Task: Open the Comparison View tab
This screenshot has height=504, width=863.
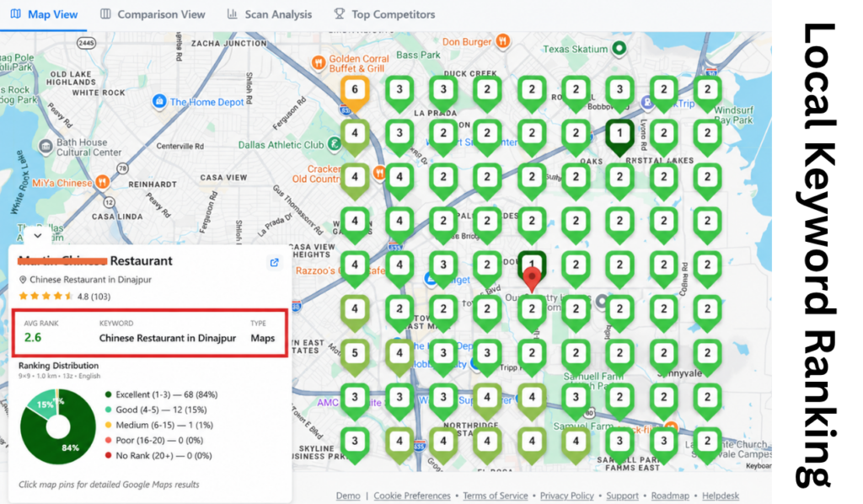Action: coord(153,14)
